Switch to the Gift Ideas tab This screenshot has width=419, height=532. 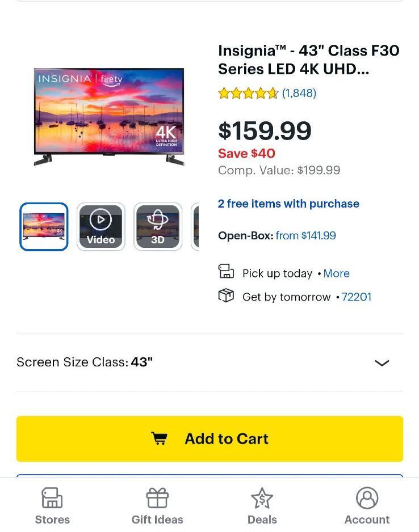(x=157, y=505)
